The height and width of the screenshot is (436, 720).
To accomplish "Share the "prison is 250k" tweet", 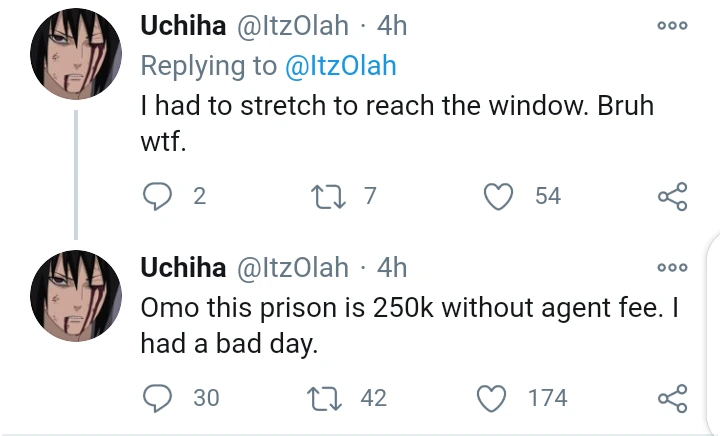I will [673, 398].
